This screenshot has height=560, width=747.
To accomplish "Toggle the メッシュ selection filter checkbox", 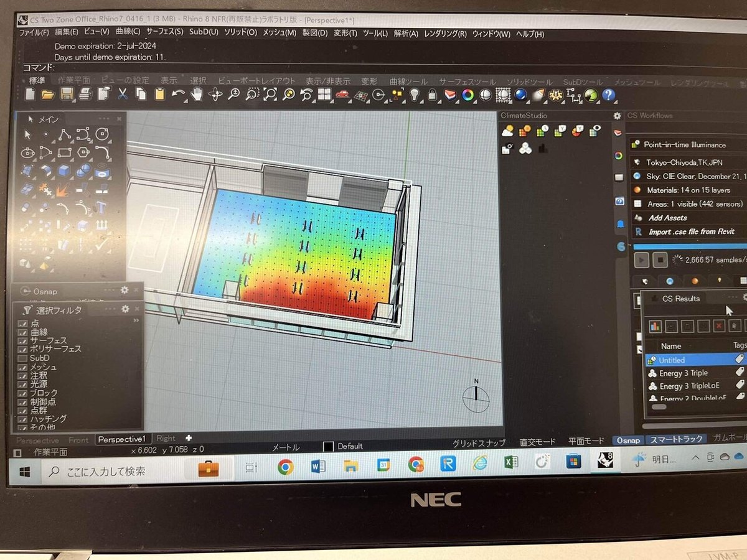I will (x=23, y=367).
